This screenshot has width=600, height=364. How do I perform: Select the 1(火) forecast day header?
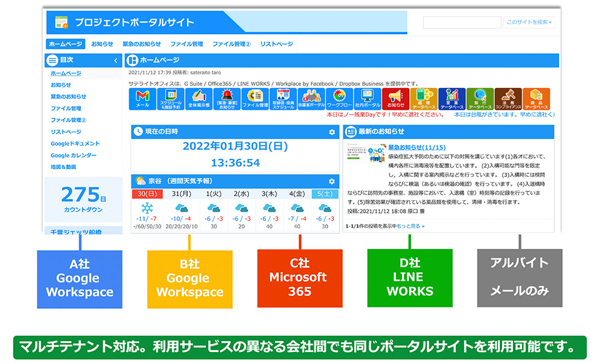tap(214, 194)
